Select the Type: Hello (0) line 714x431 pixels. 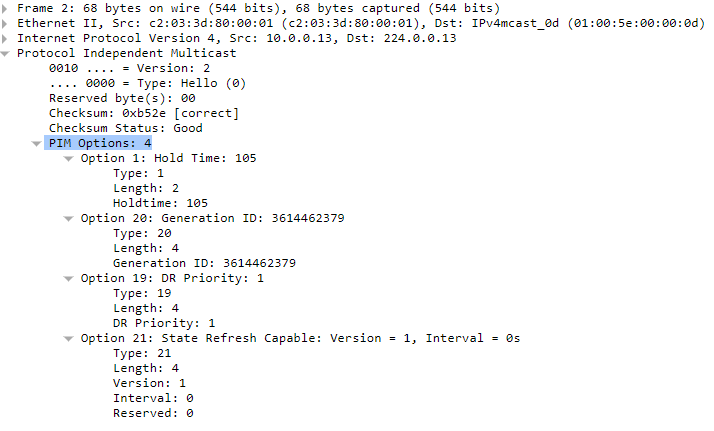click(x=147, y=84)
